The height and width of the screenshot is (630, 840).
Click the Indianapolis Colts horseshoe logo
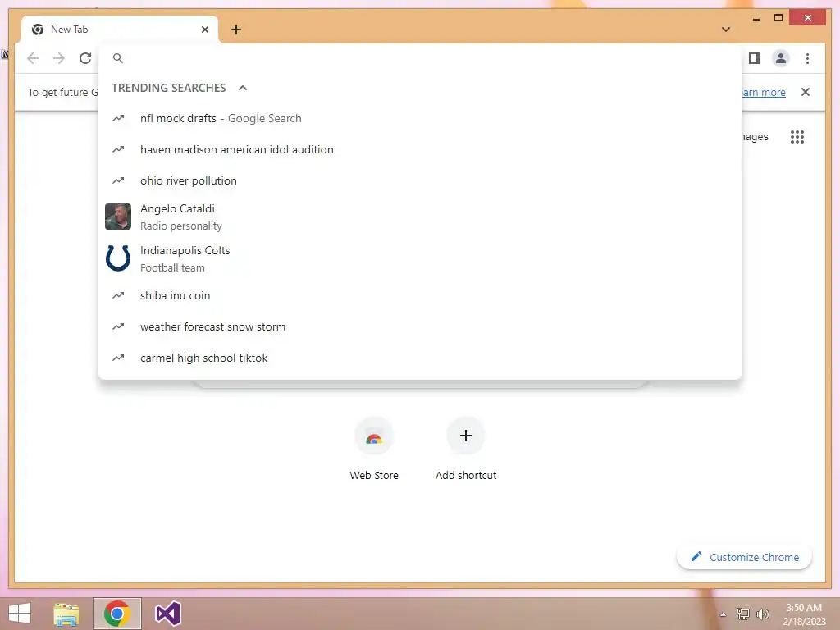pyautogui.click(x=118, y=258)
